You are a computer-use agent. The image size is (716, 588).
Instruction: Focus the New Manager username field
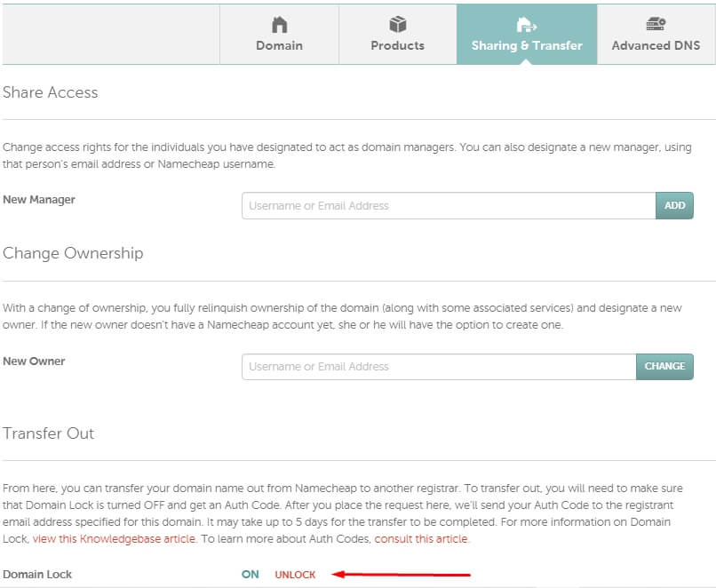(x=448, y=206)
